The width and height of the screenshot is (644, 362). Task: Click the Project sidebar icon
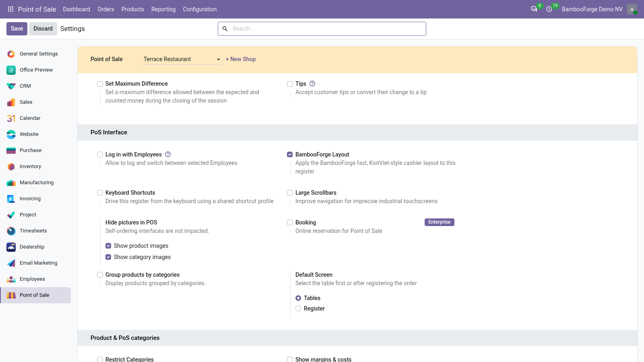pyautogui.click(x=11, y=215)
